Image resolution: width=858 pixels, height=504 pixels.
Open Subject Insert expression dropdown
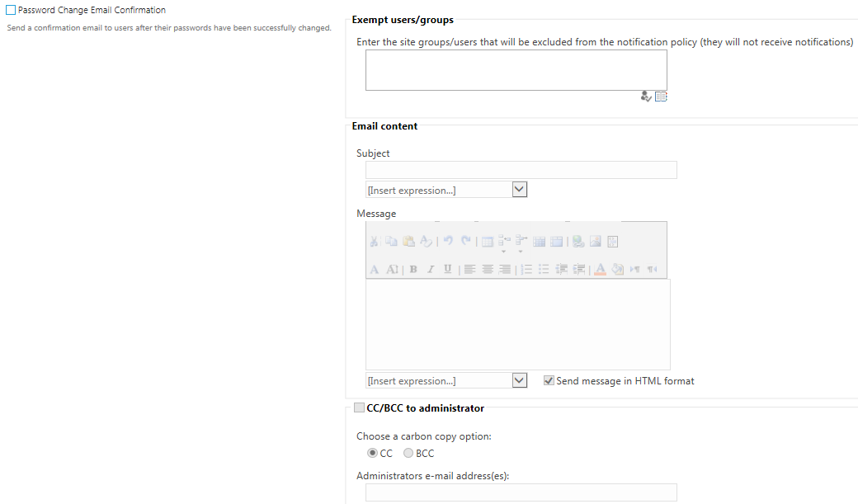[x=519, y=190]
